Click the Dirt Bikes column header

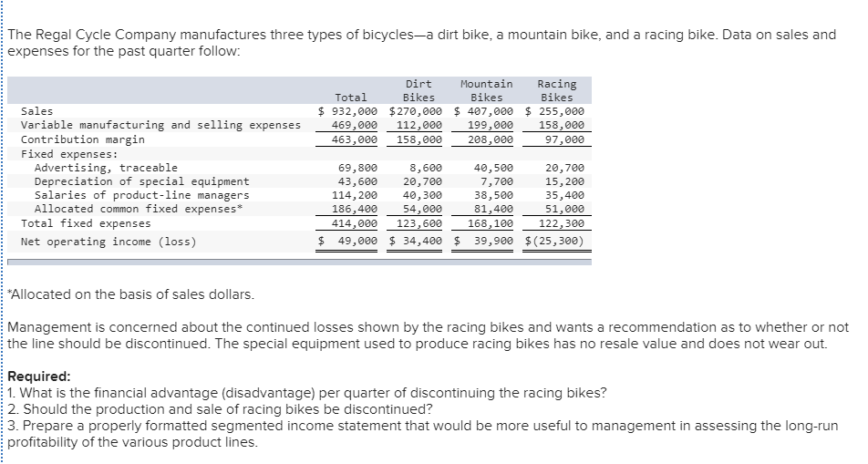pyautogui.click(x=418, y=91)
